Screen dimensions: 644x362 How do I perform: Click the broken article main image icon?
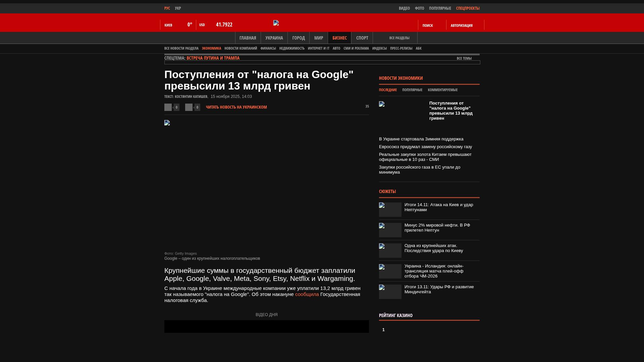point(167,123)
